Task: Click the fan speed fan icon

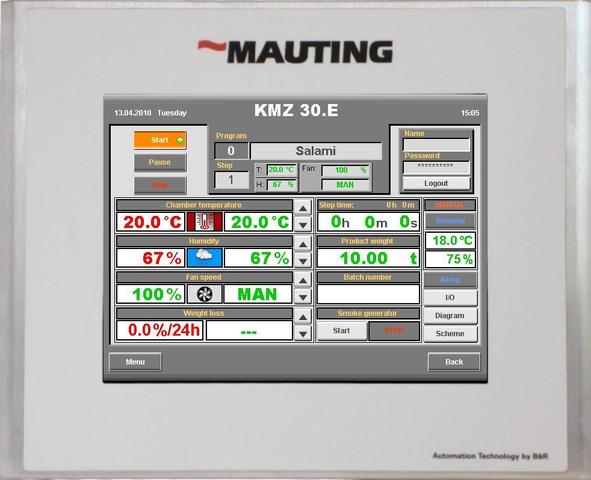Action: [x=205, y=294]
